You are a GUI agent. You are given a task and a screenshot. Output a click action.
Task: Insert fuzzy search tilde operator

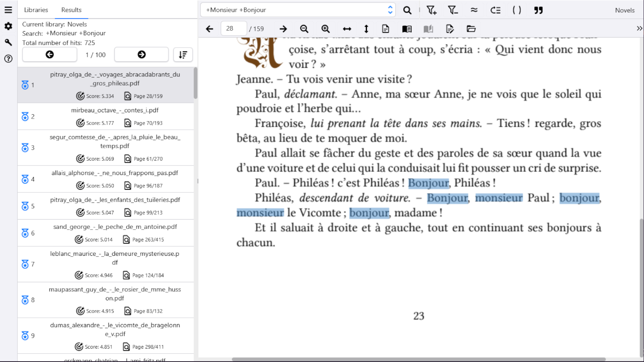474,10
